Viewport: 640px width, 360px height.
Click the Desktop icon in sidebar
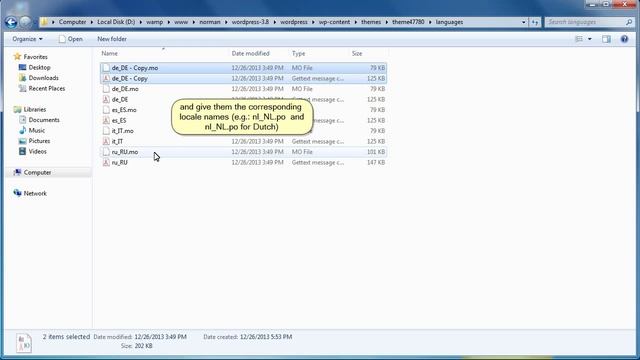click(22, 67)
